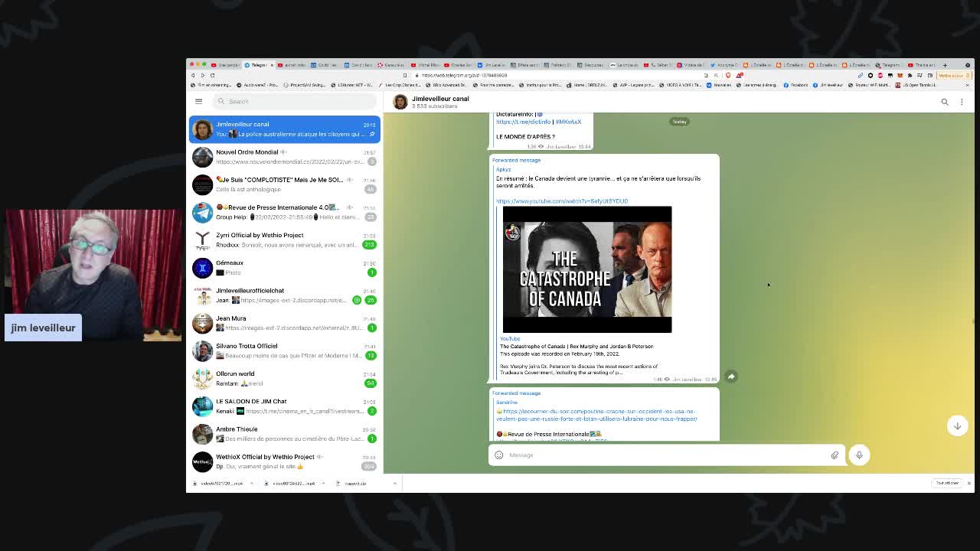Open the Revue de Presse Internationale 4.0 chat

[284, 212]
